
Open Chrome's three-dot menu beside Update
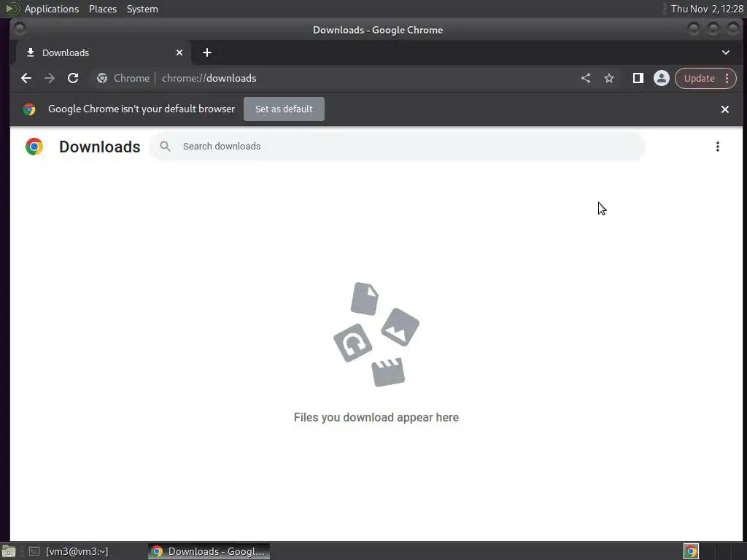(727, 78)
